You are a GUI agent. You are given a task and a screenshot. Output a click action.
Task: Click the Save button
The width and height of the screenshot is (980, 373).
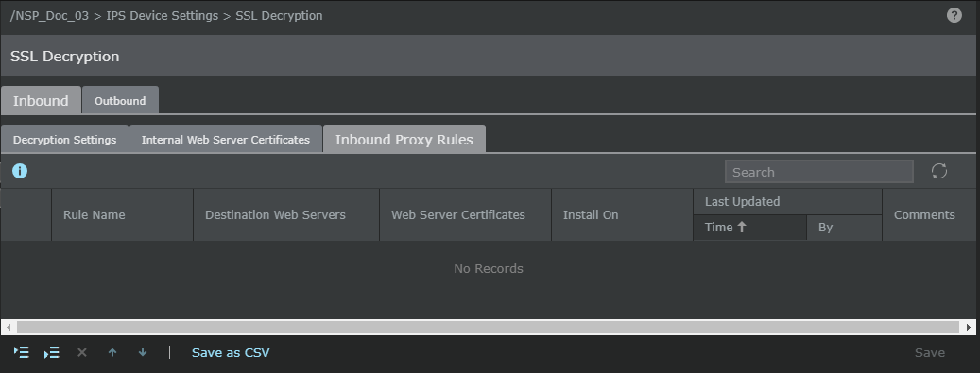[929, 353]
